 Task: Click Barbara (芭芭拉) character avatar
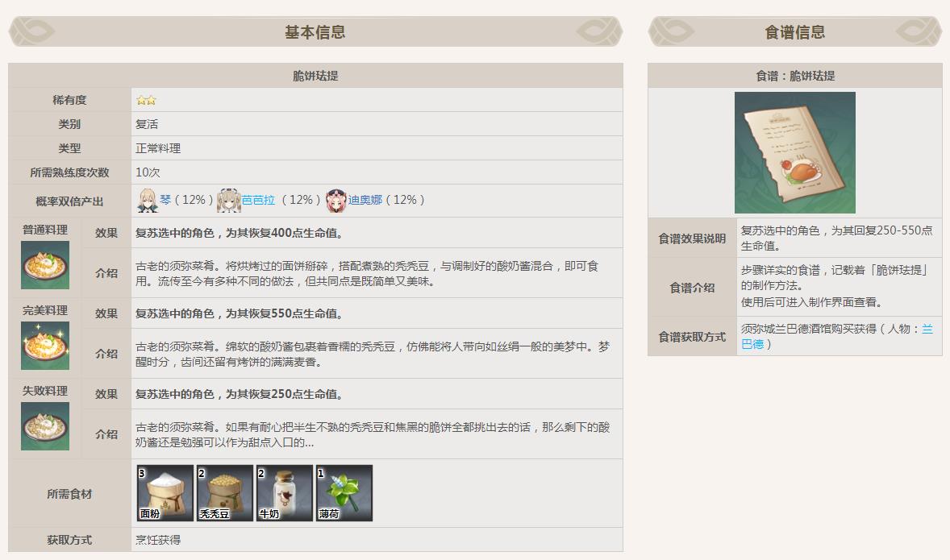[229, 201]
